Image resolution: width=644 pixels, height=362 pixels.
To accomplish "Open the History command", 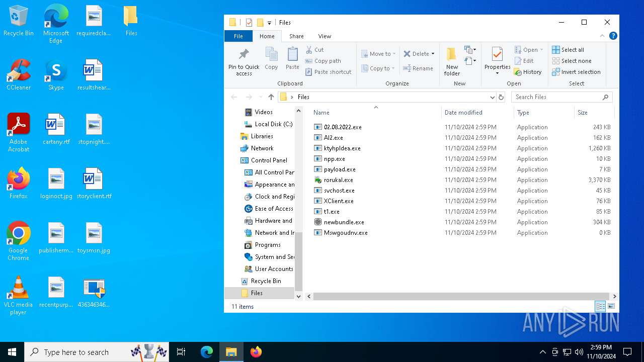I will pos(528,72).
